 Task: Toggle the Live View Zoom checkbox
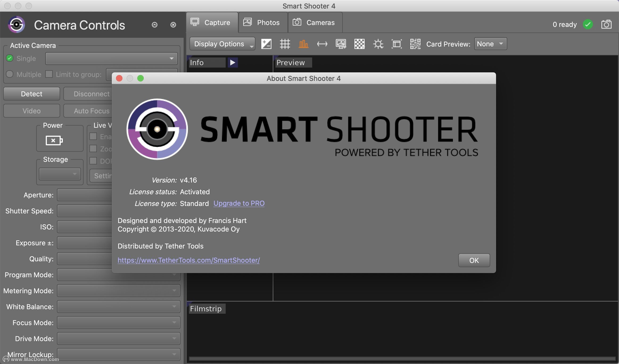pyautogui.click(x=93, y=148)
